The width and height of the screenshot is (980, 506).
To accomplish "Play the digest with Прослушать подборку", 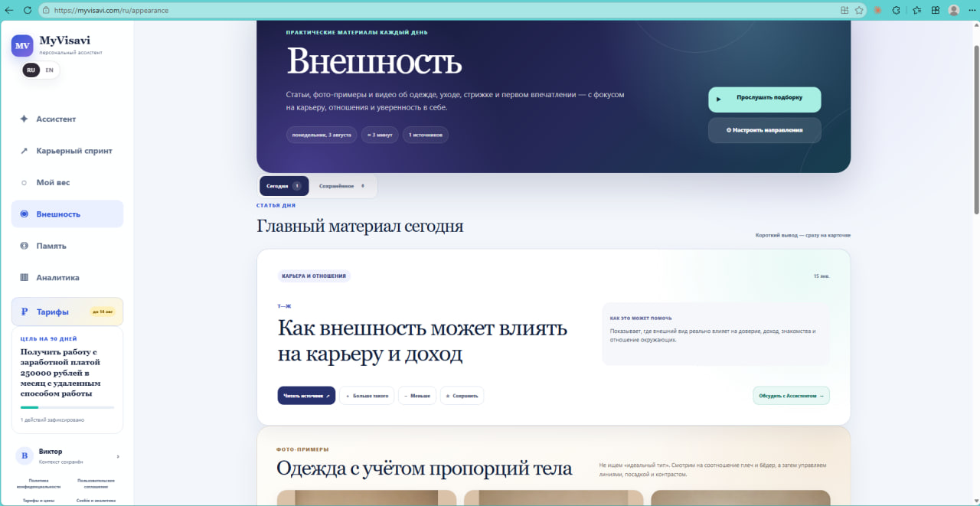I will (x=765, y=100).
